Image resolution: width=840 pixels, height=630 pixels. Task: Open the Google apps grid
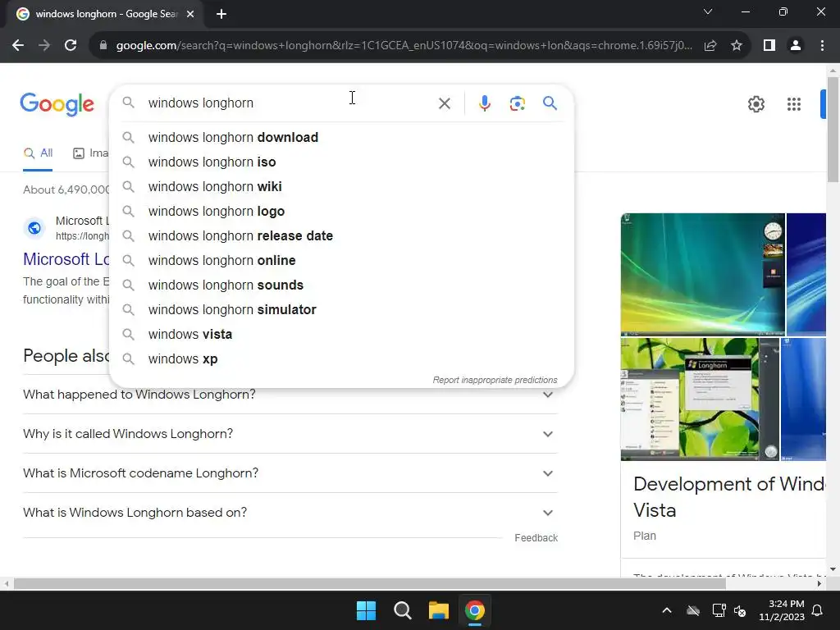794,104
